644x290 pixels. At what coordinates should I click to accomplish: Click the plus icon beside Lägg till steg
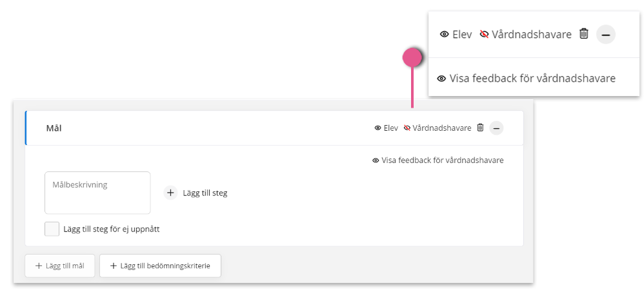(171, 193)
